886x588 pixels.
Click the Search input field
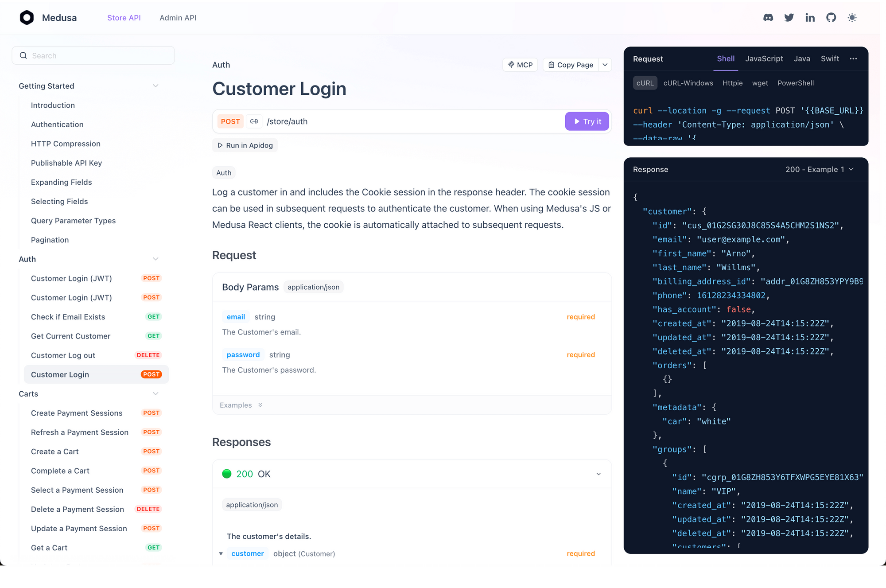point(93,55)
